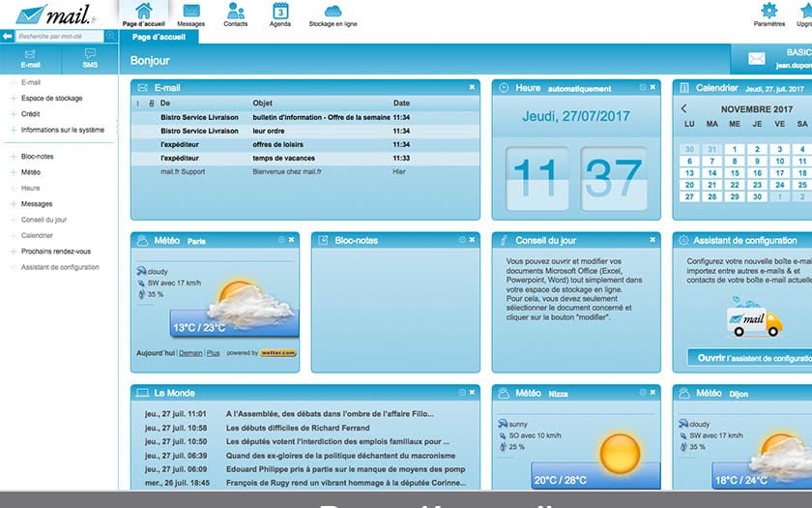Screen dimensions: 812x508
Task: Open headline 'Les débuts difficiles de Richard Ferrand'
Action: pyautogui.click(x=298, y=428)
